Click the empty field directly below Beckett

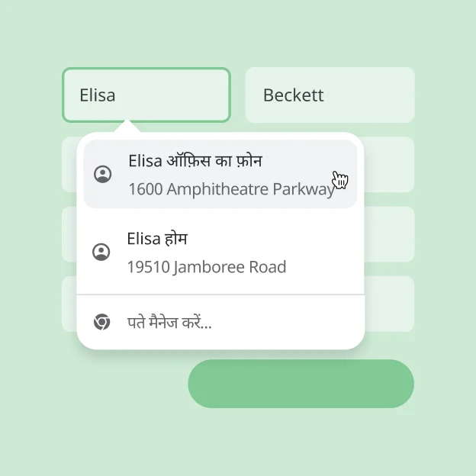pos(391,165)
